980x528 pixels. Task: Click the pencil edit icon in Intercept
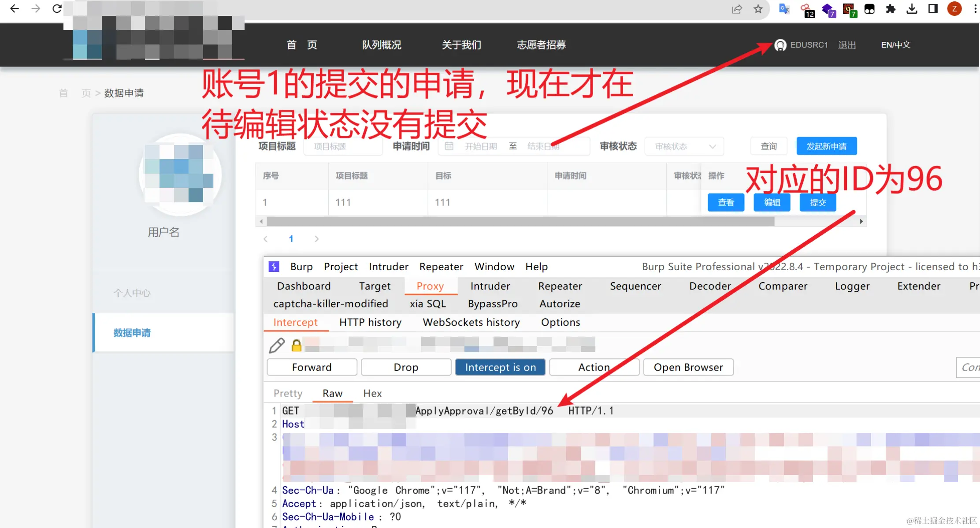click(x=277, y=346)
